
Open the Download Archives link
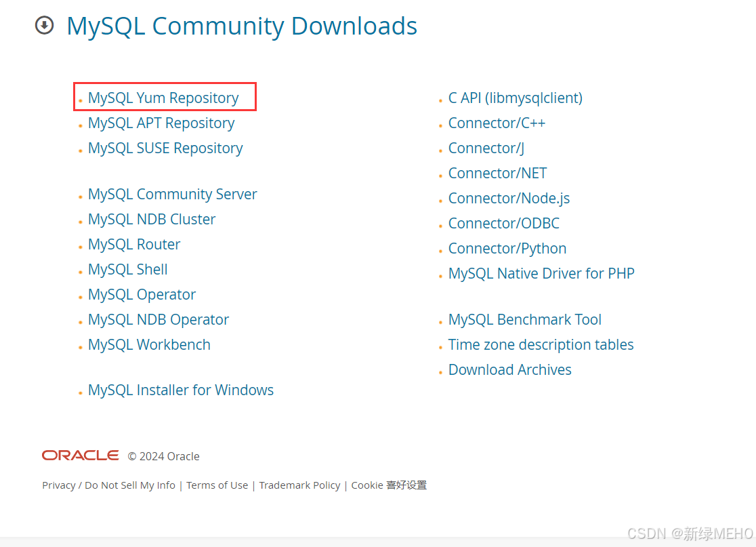coord(509,369)
